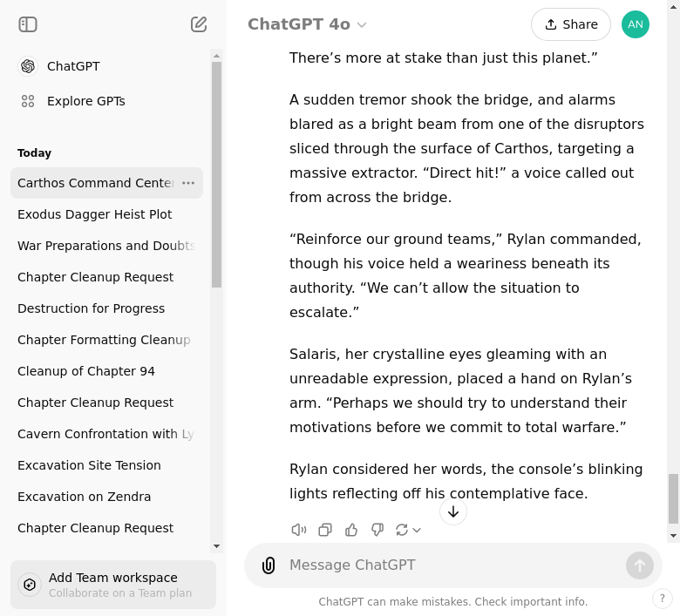Click Add Team workspace
Image resolution: width=680 pixels, height=616 pixels.
point(113,585)
